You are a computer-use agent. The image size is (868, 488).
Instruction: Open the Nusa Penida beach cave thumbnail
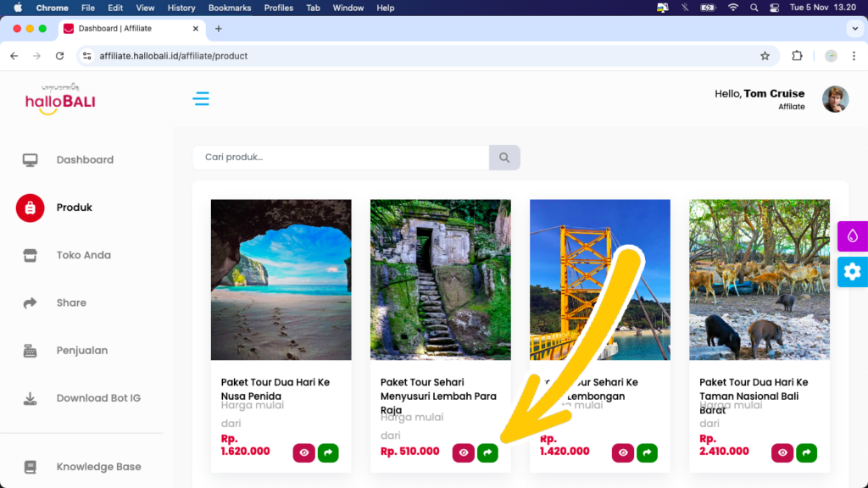[x=281, y=280]
